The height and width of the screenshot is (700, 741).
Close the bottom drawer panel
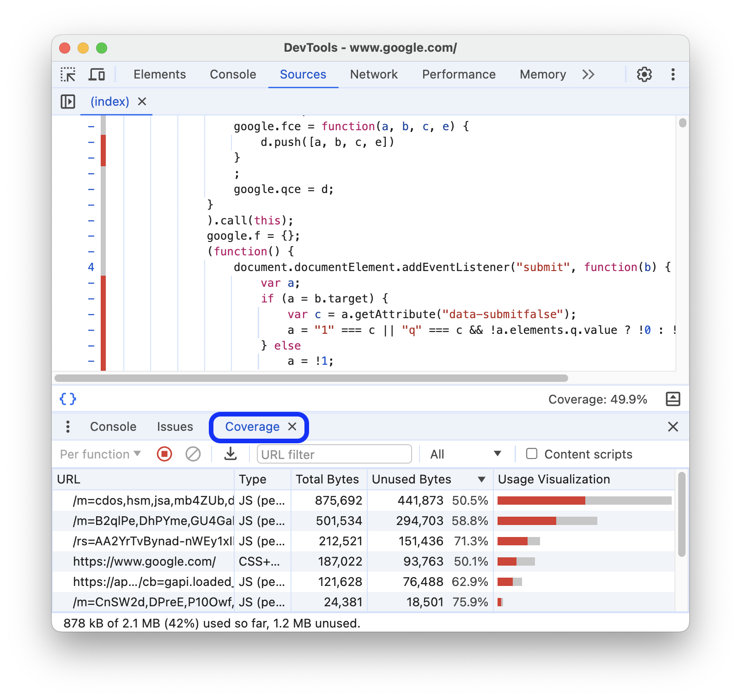(x=673, y=427)
